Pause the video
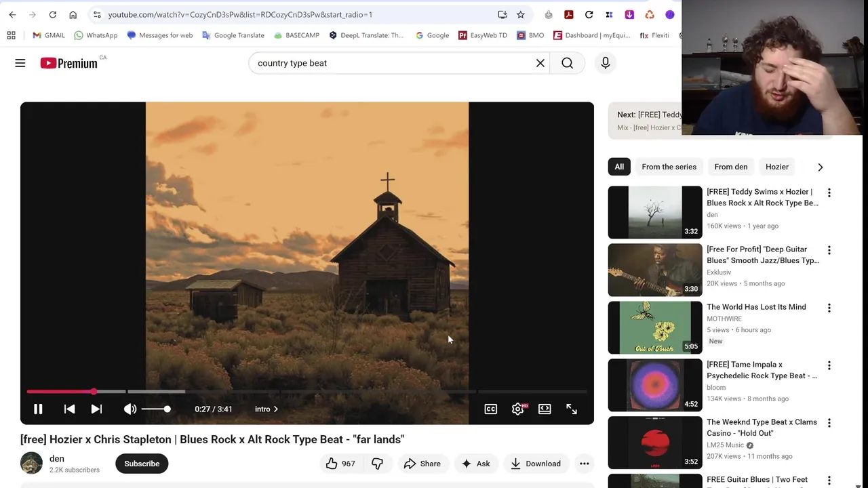868x488 pixels. (38, 409)
